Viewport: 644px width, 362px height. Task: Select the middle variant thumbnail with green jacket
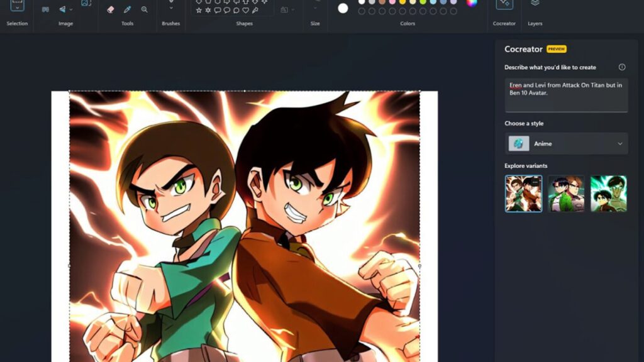(566, 194)
